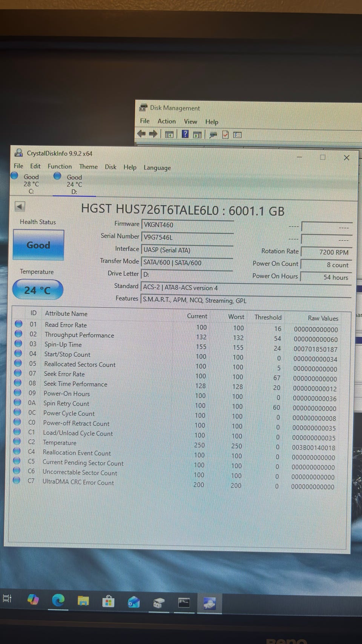Image resolution: width=362 pixels, height=644 pixels.
Task: Click Back arrow in Disk Management toolbar
Action: 141,134
